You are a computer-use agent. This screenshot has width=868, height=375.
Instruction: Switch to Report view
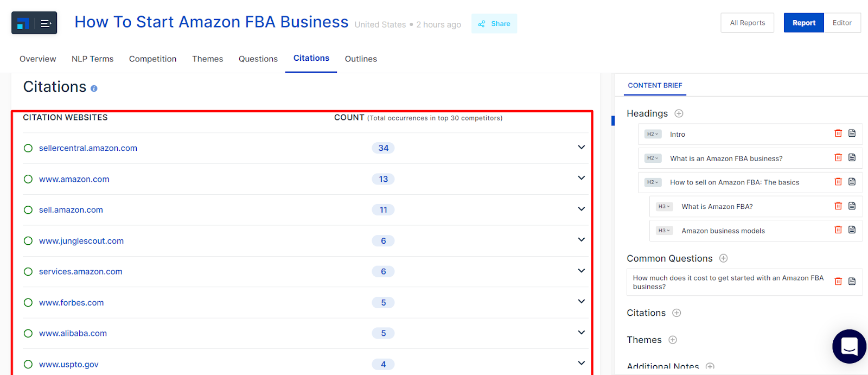(x=804, y=23)
